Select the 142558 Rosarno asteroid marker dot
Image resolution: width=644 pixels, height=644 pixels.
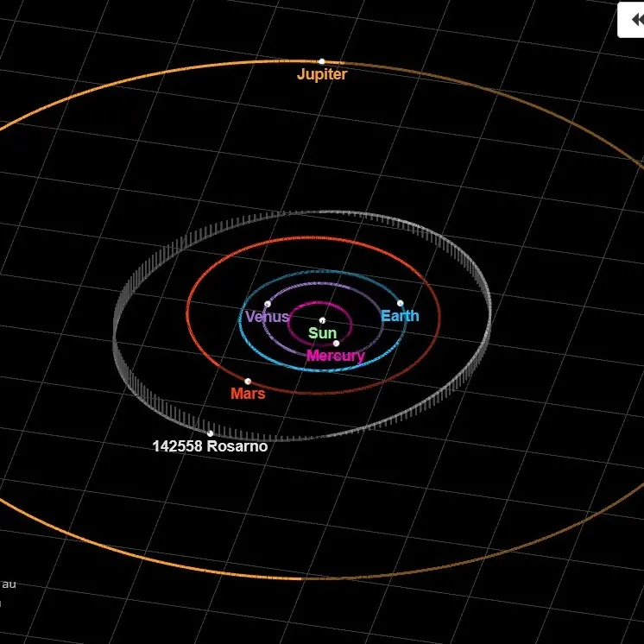point(210,433)
